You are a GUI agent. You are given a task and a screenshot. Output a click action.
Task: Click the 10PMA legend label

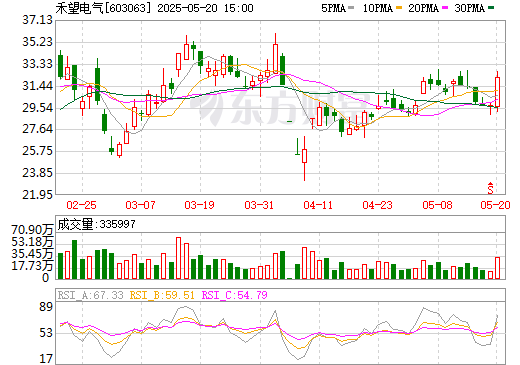click(x=378, y=8)
